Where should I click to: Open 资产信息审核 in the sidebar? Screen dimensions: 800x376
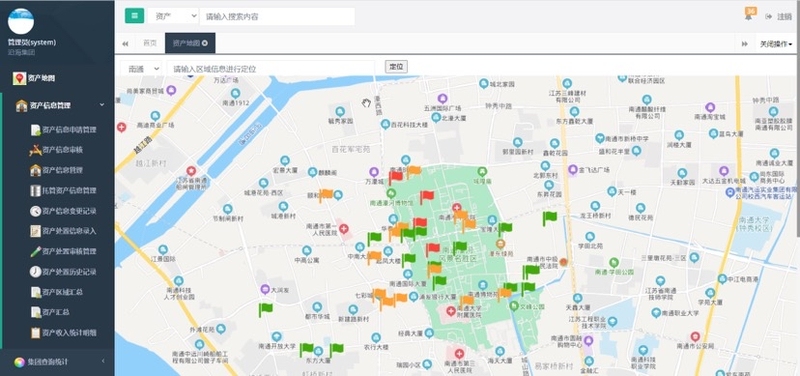pos(57,150)
